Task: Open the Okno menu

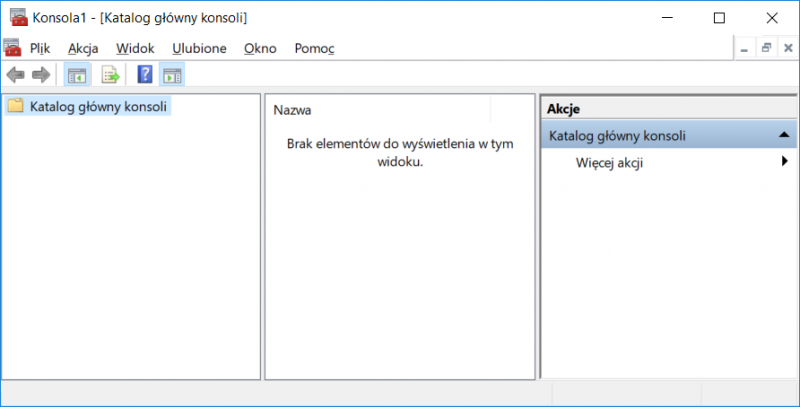Action: [x=260, y=48]
